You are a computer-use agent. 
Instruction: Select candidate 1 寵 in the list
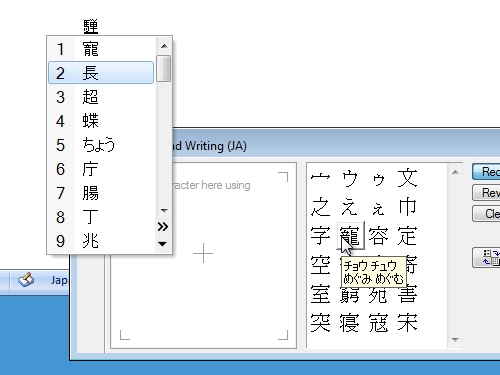click(101, 49)
